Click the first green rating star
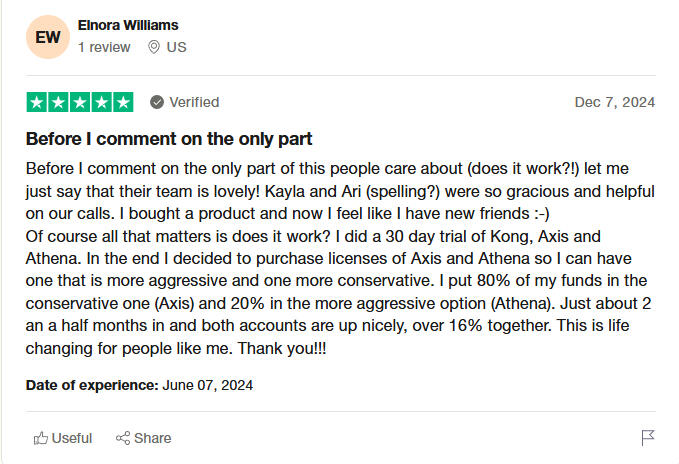 click(36, 102)
